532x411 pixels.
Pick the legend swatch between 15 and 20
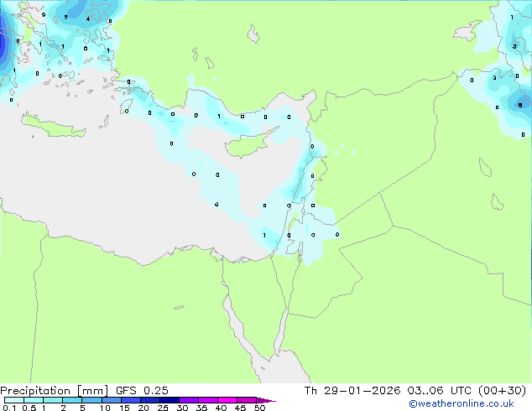[x=131, y=400]
